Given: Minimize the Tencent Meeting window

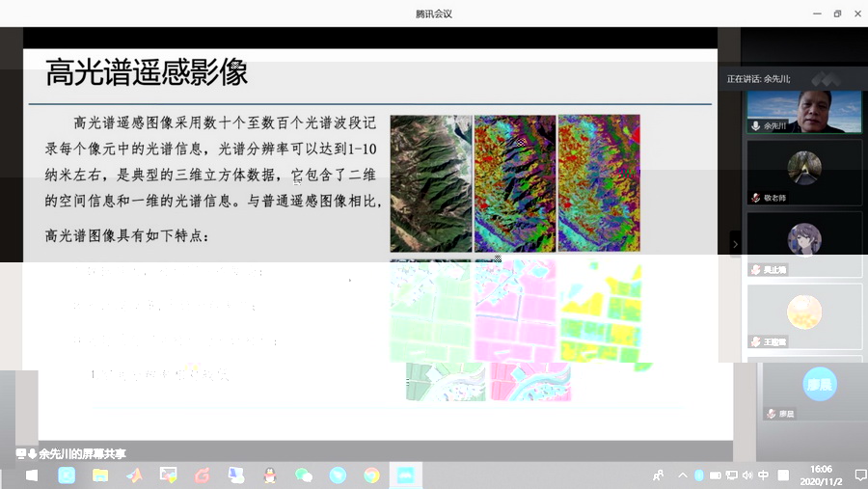Looking at the screenshot, I should tap(817, 14).
